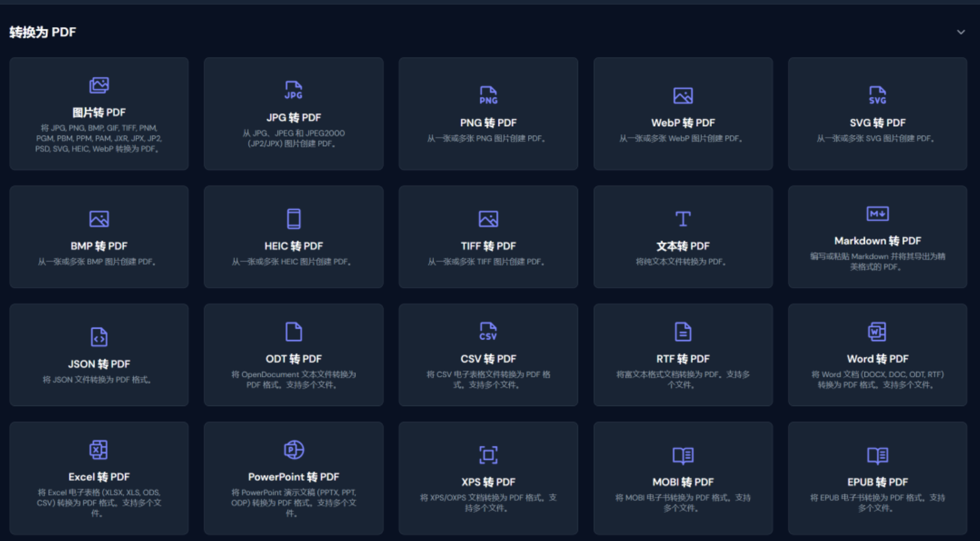The height and width of the screenshot is (541, 980).
Task: Click the BMP 转 PDF image icon
Action: [99, 219]
